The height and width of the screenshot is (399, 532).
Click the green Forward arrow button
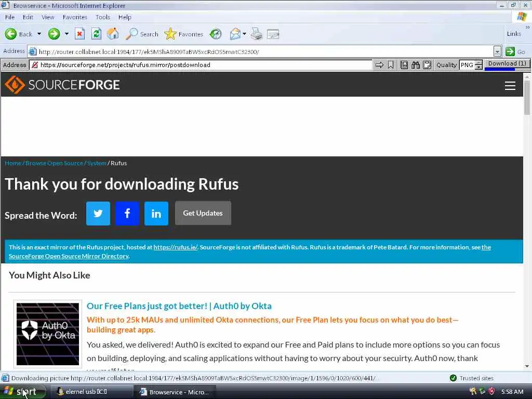tap(54, 34)
